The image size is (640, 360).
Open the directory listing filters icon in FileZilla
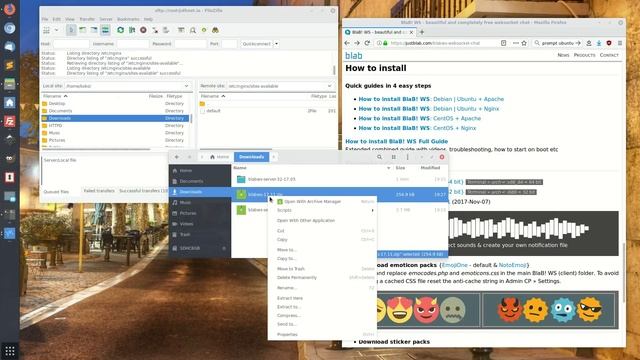(x=181, y=30)
